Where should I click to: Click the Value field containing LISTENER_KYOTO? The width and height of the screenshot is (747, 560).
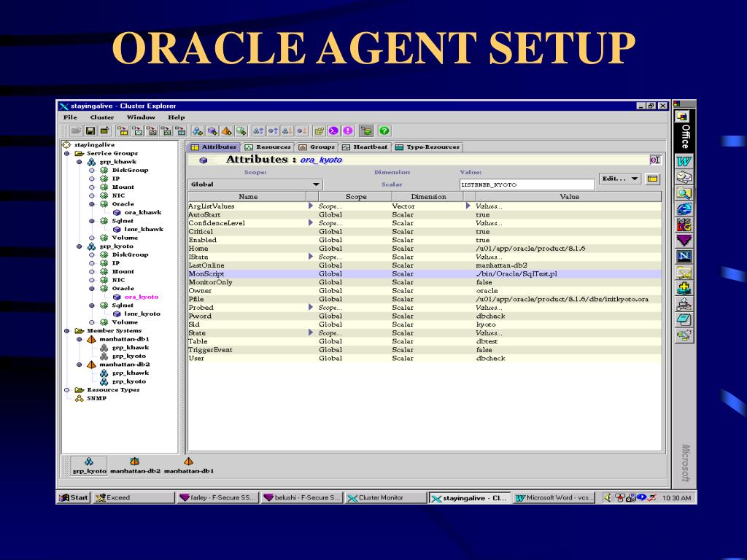click(527, 184)
